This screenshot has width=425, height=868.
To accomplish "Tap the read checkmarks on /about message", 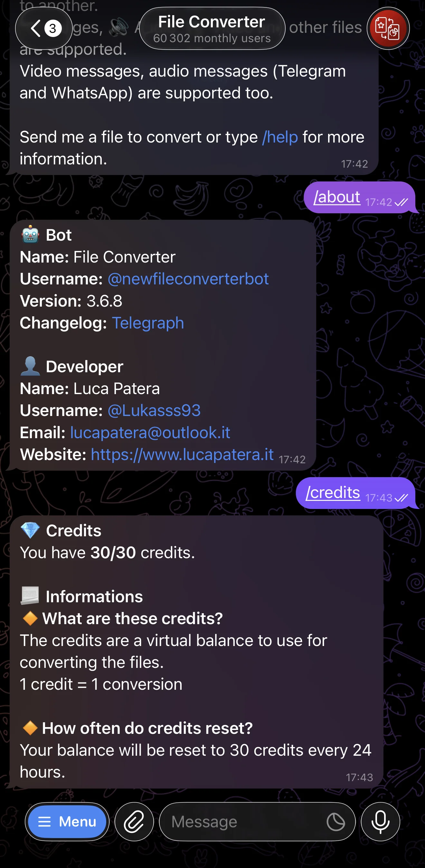I will pyautogui.click(x=401, y=202).
